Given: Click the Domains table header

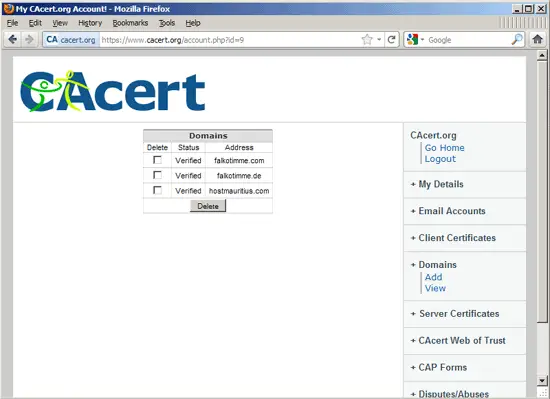Looking at the screenshot, I should (x=208, y=136).
